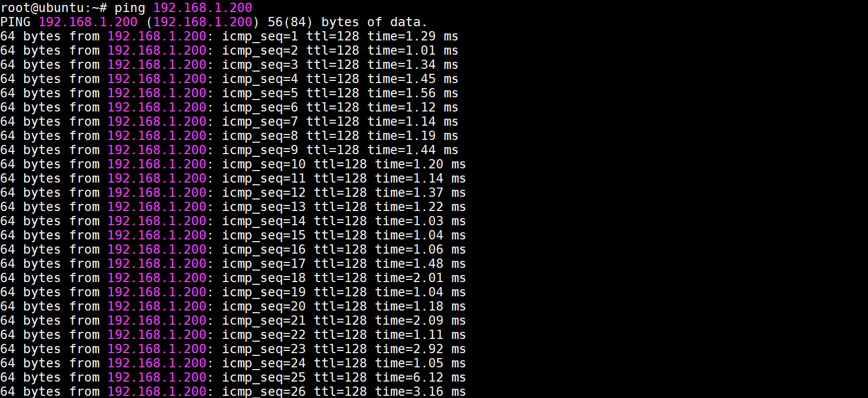Image resolution: width=868 pixels, height=398 pixels.
Task: Click the time=2.92 ms value
Action: (420, 349)
